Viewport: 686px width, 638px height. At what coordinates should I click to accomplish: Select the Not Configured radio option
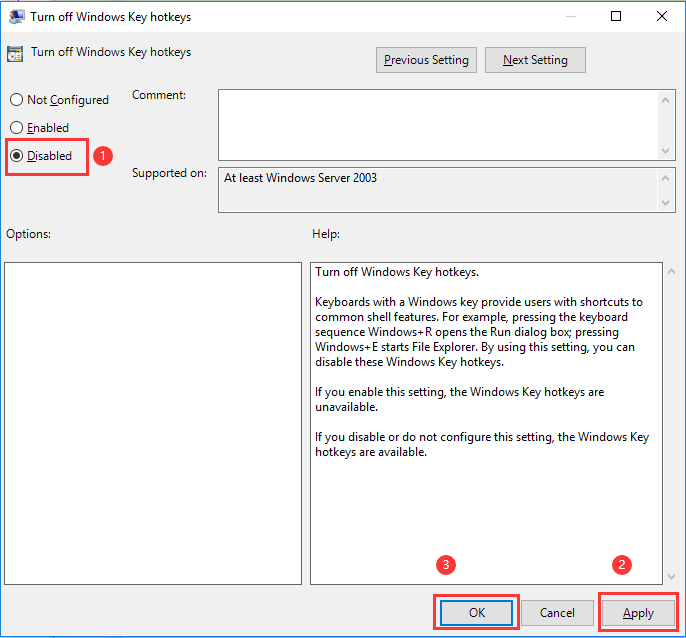[16, 100]
